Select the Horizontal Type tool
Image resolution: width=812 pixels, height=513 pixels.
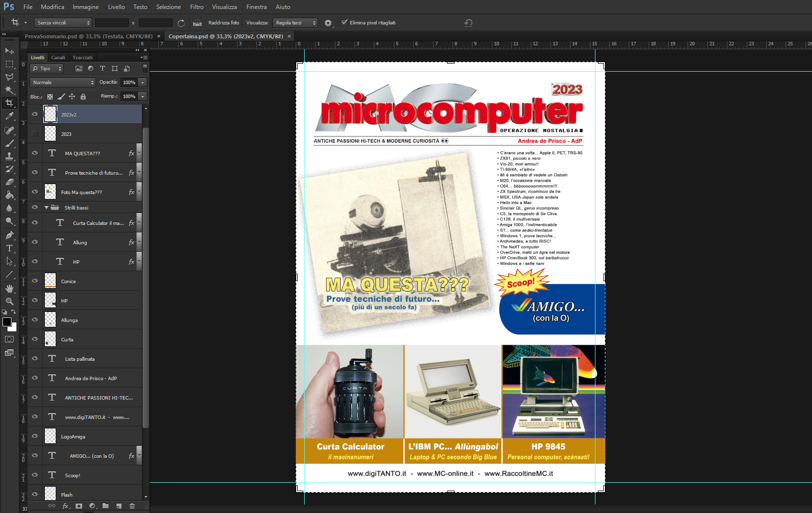coord(9,248)
